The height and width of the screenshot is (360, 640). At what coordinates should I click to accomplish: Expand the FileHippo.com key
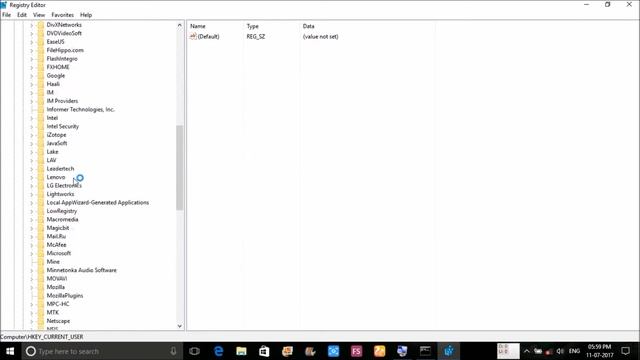click(32, 50)
